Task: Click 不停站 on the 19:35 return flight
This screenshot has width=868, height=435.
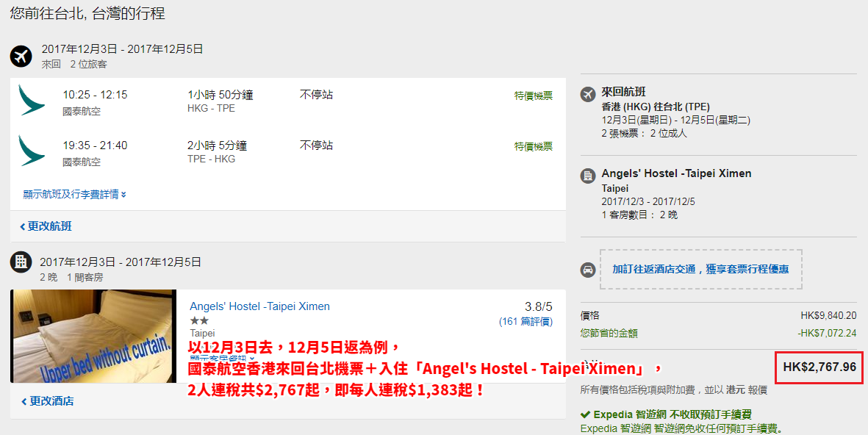Action: point(316,145)
